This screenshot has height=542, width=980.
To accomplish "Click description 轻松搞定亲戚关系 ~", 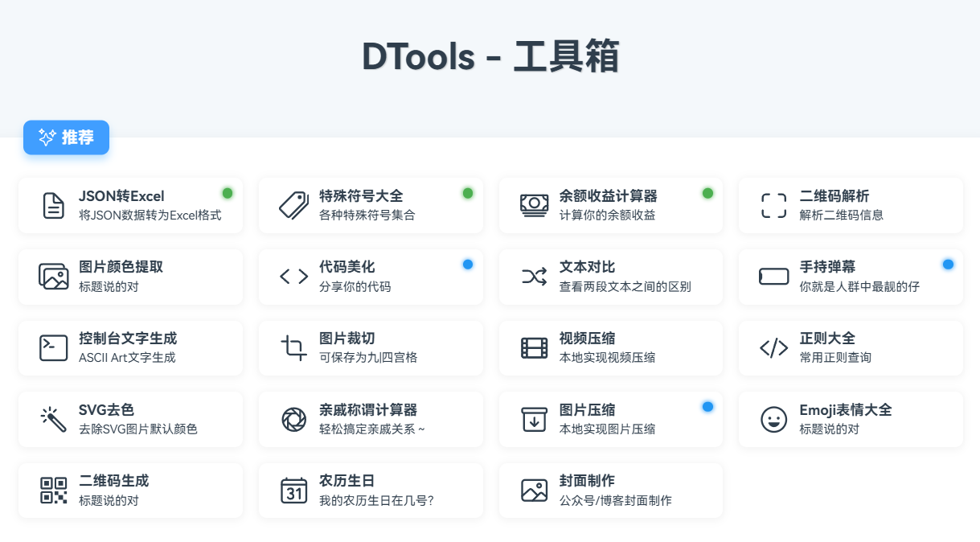I will click(372, 429).
